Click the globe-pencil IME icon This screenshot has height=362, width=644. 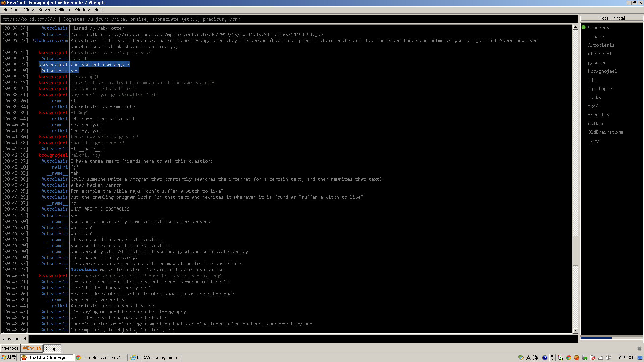coord(521,358)
